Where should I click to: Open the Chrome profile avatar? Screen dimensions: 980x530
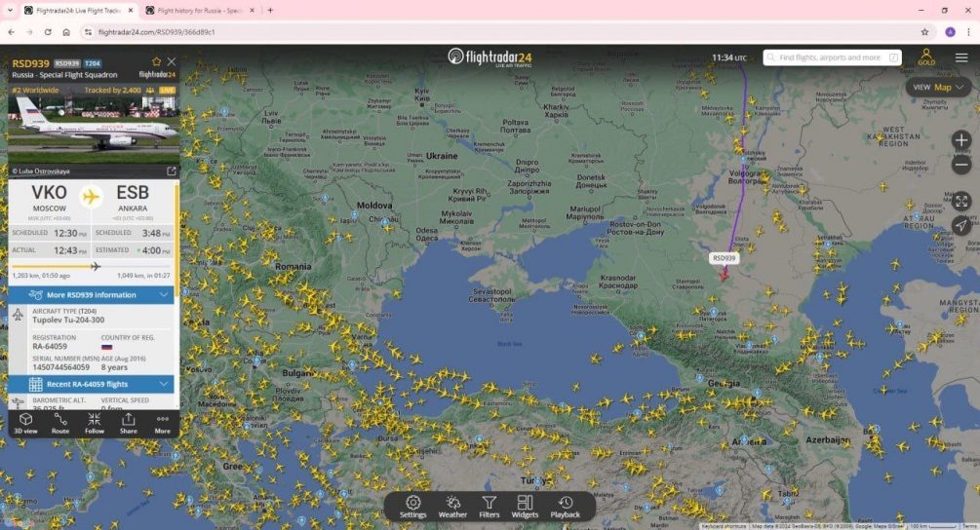coord(950,32)
